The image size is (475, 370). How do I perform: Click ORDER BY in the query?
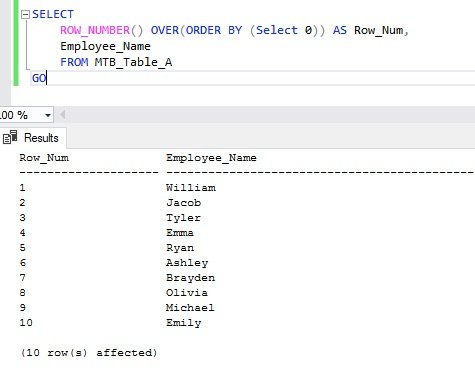coord(214,30)
